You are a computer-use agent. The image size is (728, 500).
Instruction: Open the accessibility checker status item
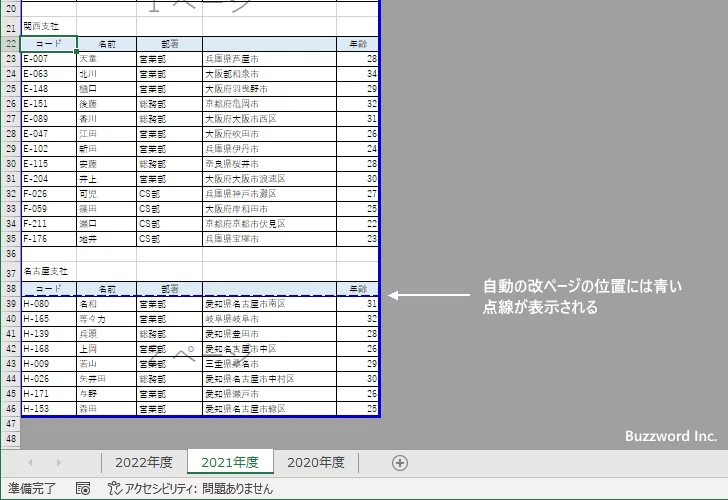pyautogui.click(x=190, y=488)
